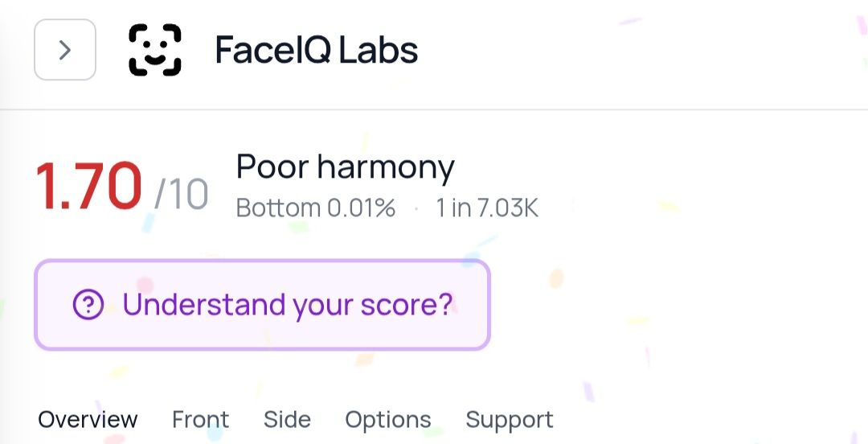This screenshot has width=868, height=444.
Task: Click the pink confetti dot on button border
Action: tap(145, 285)
